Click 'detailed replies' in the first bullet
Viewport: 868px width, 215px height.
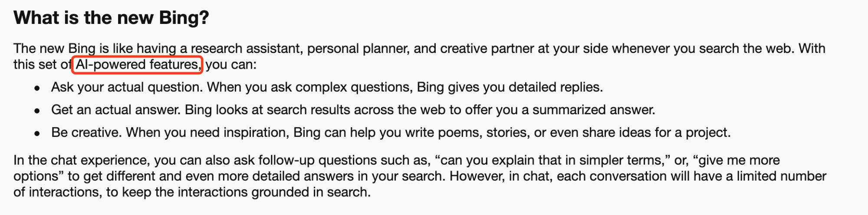554,87
